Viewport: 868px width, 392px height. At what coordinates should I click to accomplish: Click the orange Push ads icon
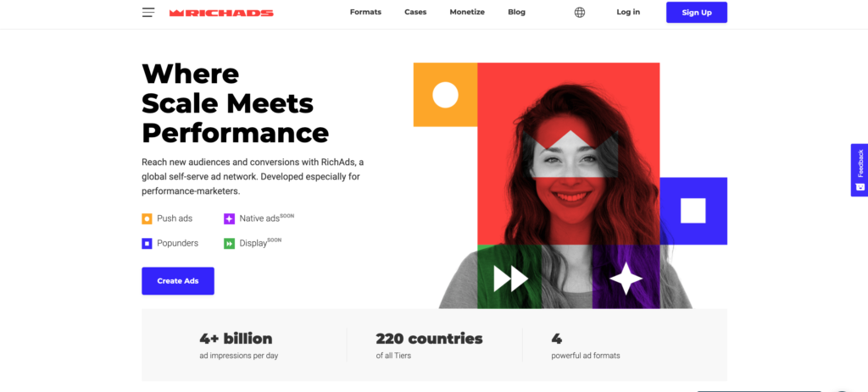[147, 219]
